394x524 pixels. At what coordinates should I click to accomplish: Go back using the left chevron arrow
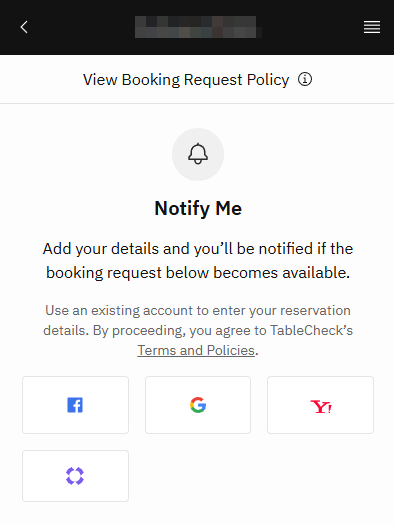point(24,27)
